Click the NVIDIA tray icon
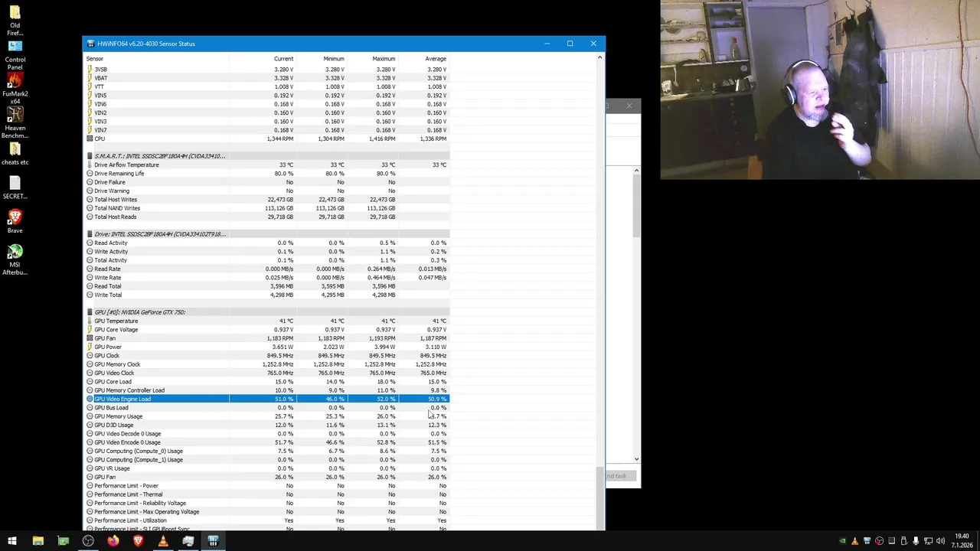Screen dimensions: 980x551 coord(842,542)
